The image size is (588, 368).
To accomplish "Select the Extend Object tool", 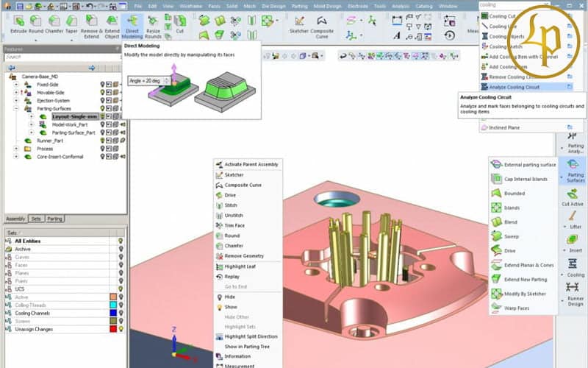I will tap(112, 26).
